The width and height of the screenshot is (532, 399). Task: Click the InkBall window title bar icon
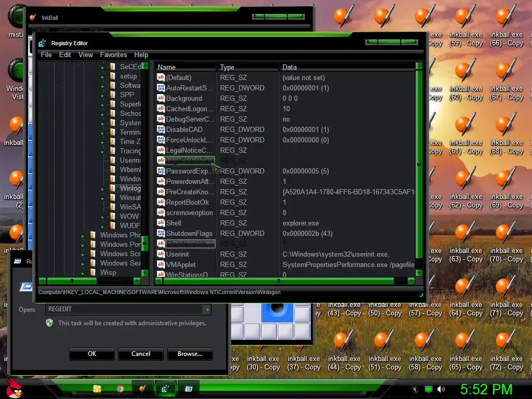pos(33,17)
